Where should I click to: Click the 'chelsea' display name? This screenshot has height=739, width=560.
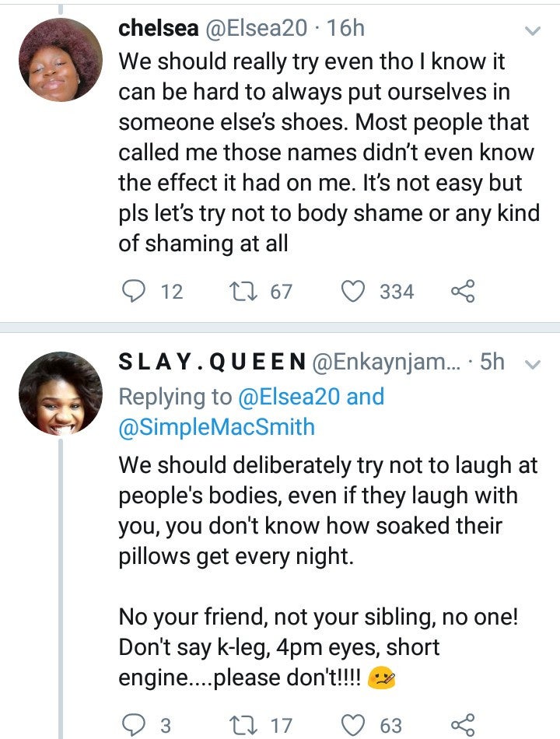pyautogui.click(x=159, y=28)
